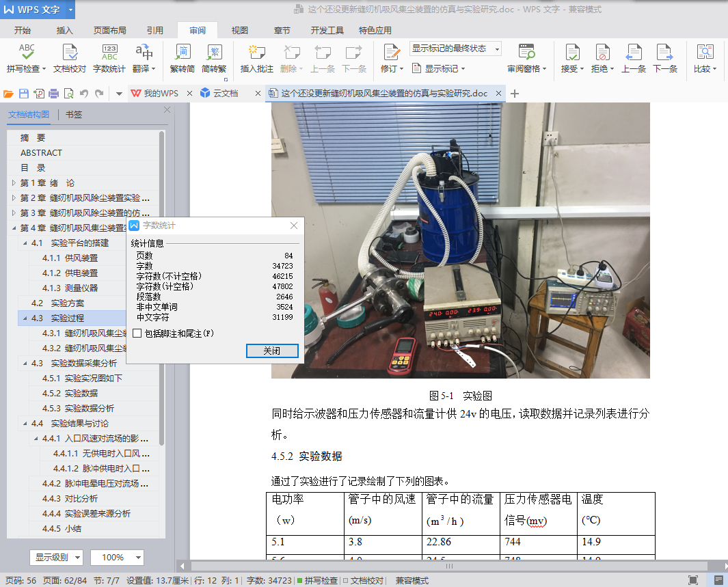Expand 第 2 章 in document outline

tap(14, 197)
